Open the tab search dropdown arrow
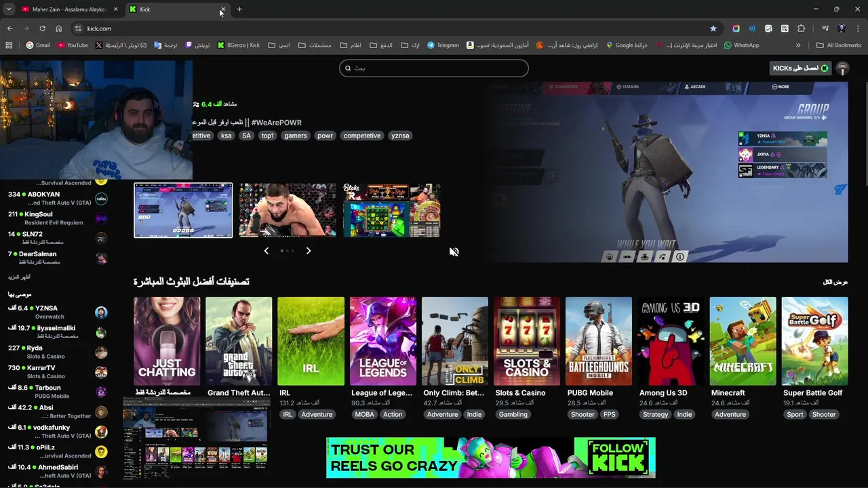The width and height of the screenshot is (868, 488). click(x=9, y=9)
